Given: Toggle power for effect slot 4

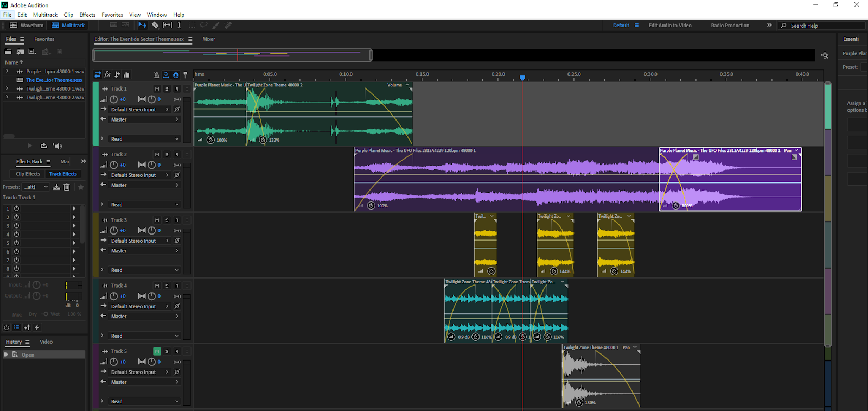Looking at the screenshot, I should coord(16,235).
